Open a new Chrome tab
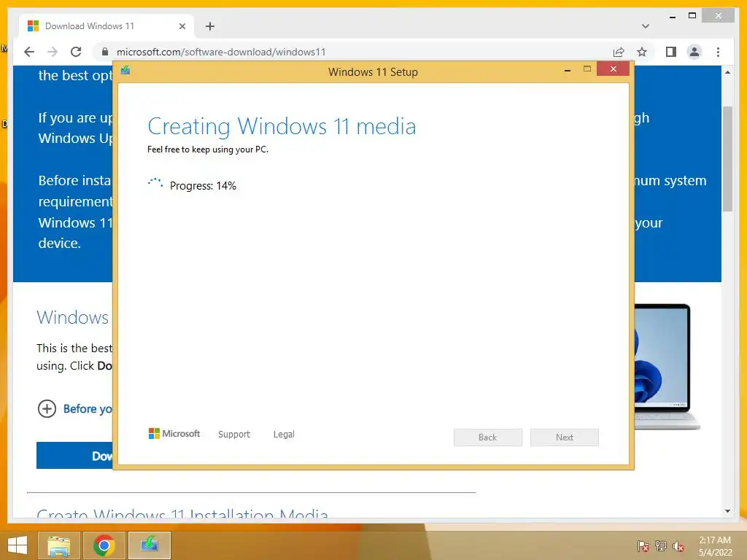The height and width of the screenshot is (560, 747). point(210,26)
